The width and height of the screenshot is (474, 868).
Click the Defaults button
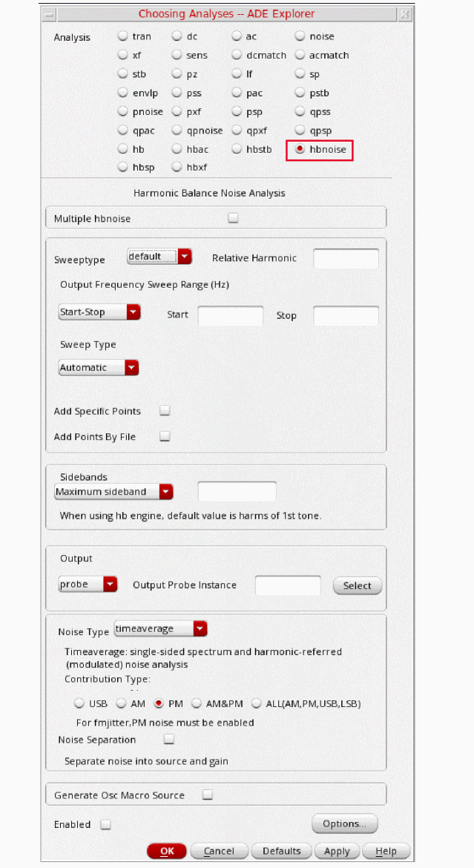(281, 852)
